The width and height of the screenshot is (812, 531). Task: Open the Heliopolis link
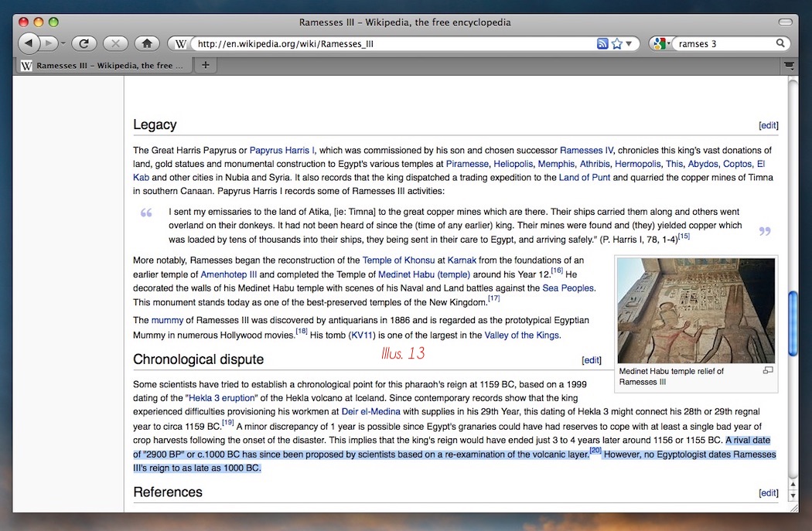513,164
